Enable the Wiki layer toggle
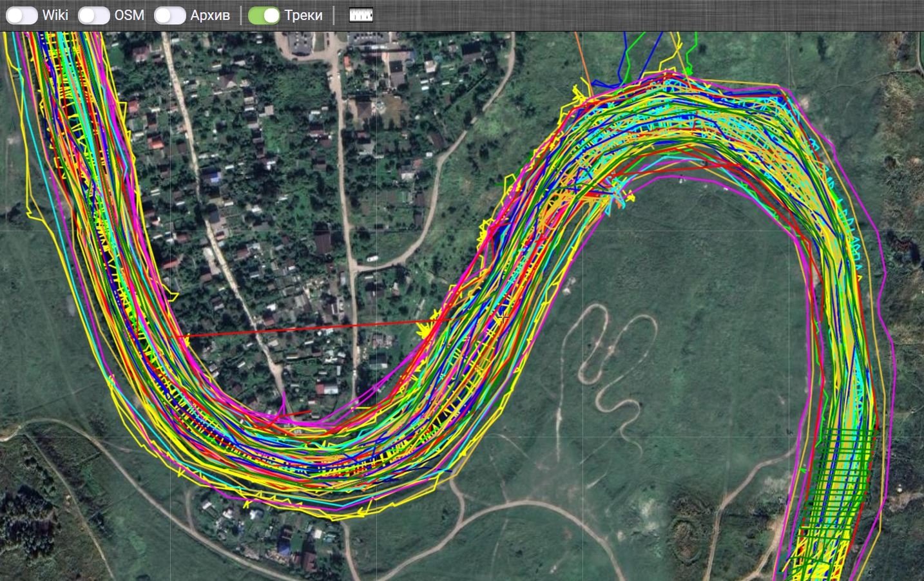 (x=22, y=15)
